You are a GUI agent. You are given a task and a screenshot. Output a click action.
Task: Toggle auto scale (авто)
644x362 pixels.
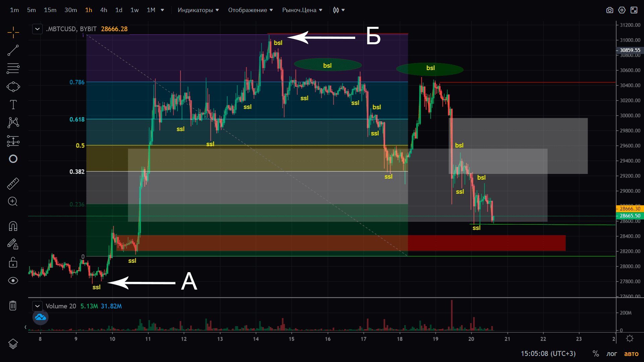coord(631,354)
